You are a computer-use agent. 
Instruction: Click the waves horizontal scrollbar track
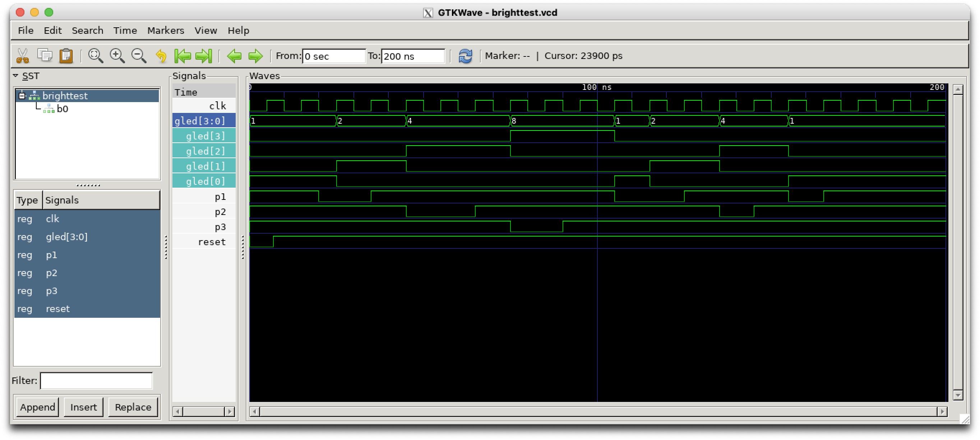(x=598, y=412)
